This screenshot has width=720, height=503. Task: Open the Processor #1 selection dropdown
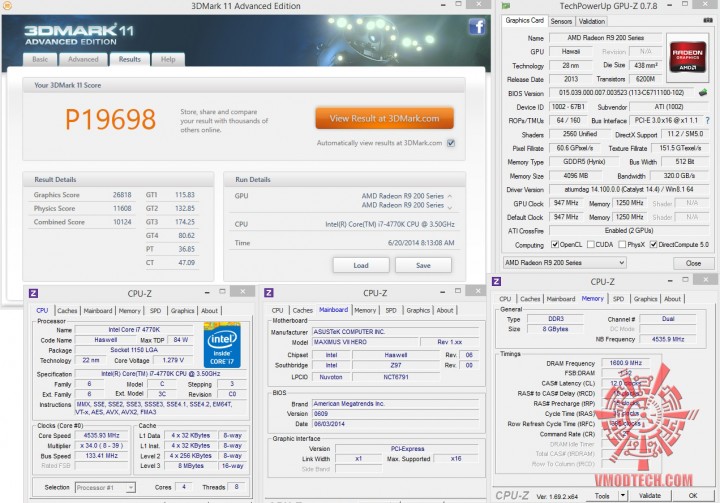click(x=105, y=487)
